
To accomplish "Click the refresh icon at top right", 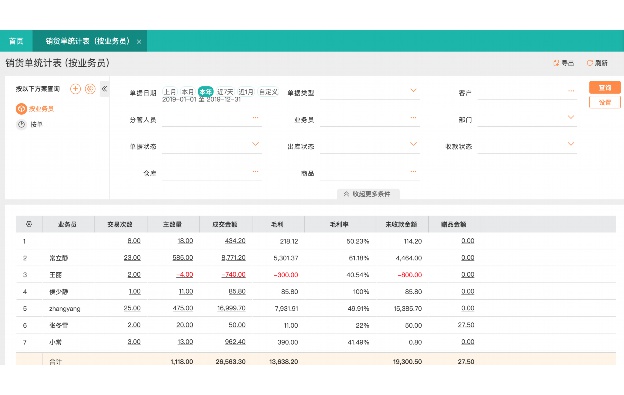I will 590,63.
